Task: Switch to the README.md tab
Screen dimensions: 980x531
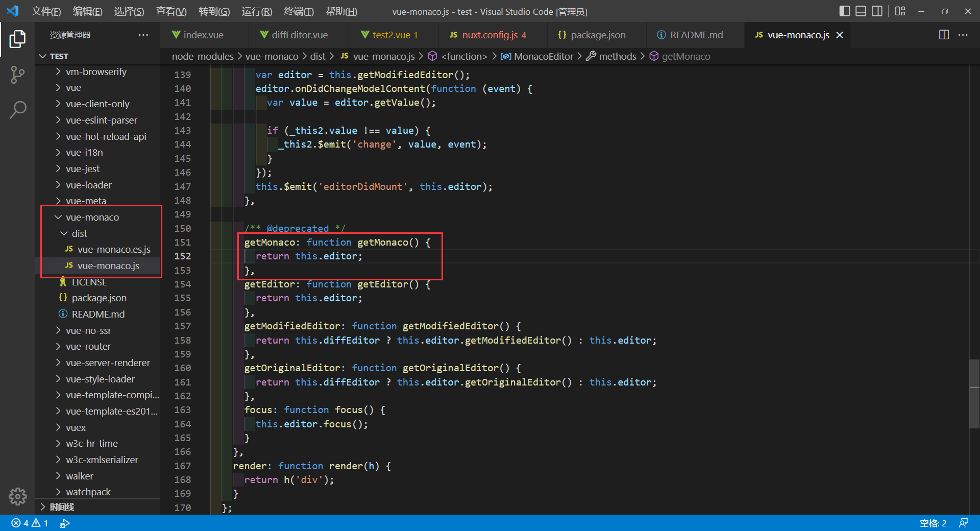Action: pyautogui.click(x=695, y=35)
